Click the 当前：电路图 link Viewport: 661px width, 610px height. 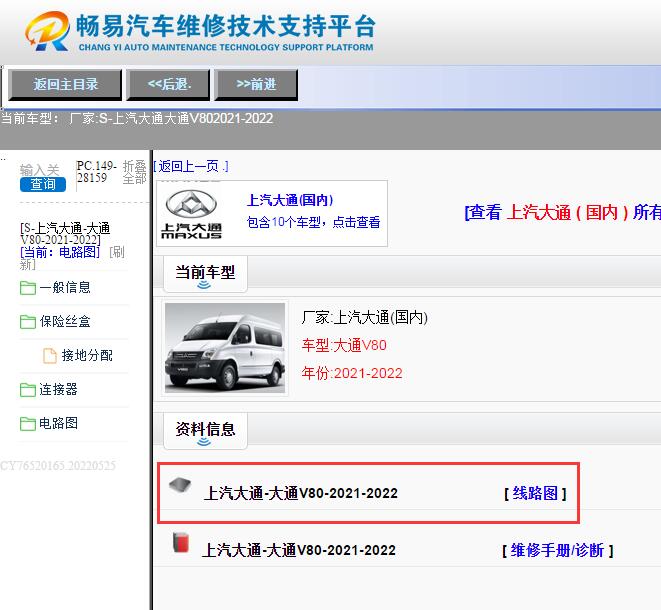[60, 252]
